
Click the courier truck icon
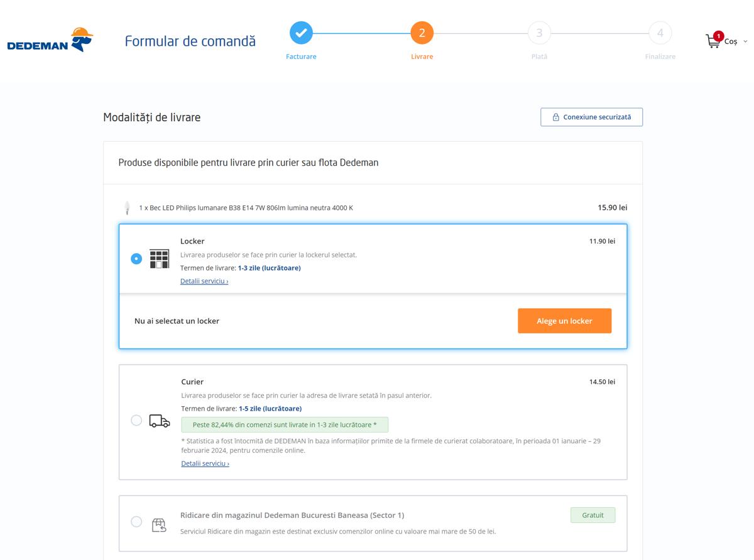(x=160, y=421)
